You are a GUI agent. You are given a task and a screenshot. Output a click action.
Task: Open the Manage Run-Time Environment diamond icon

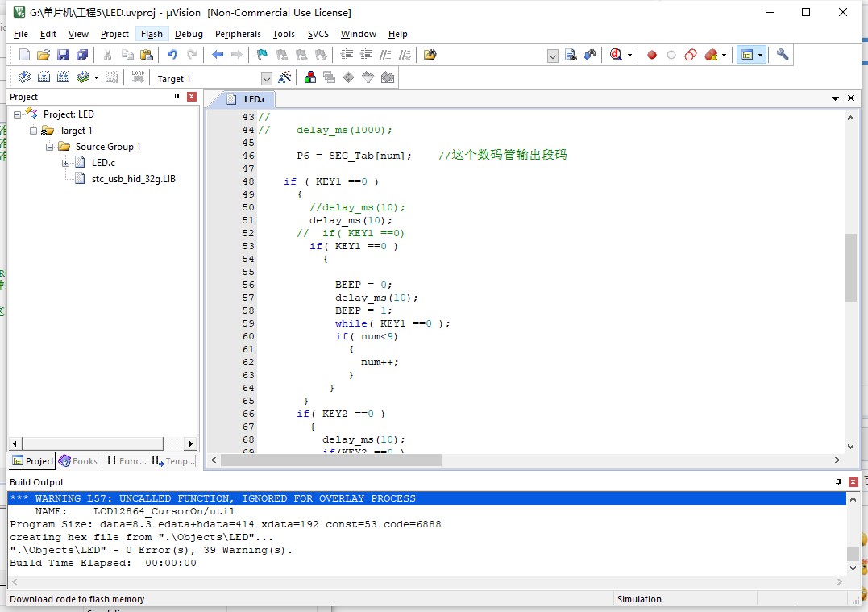coord(348,77)
